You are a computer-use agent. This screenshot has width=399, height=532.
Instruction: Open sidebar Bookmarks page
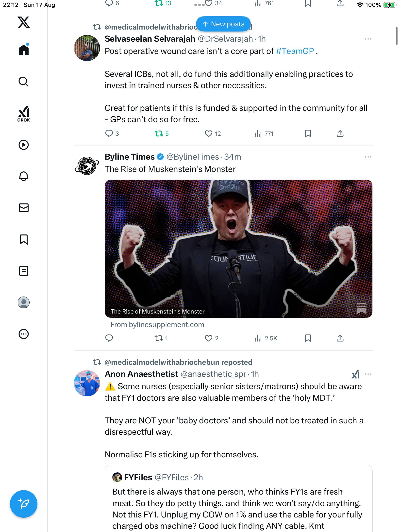[24, 239]
